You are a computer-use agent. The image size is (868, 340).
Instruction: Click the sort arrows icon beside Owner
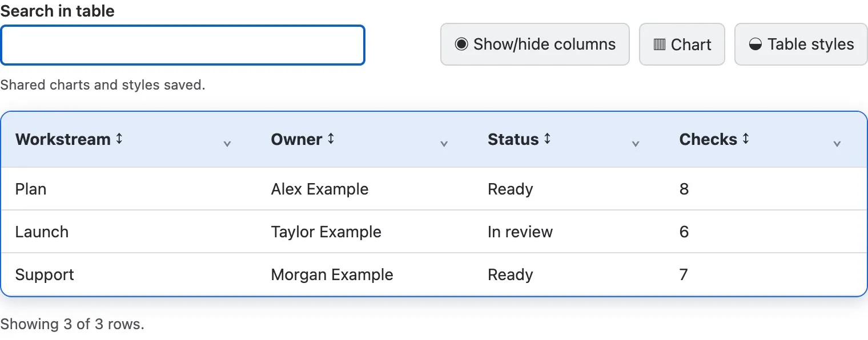(331, 139)
